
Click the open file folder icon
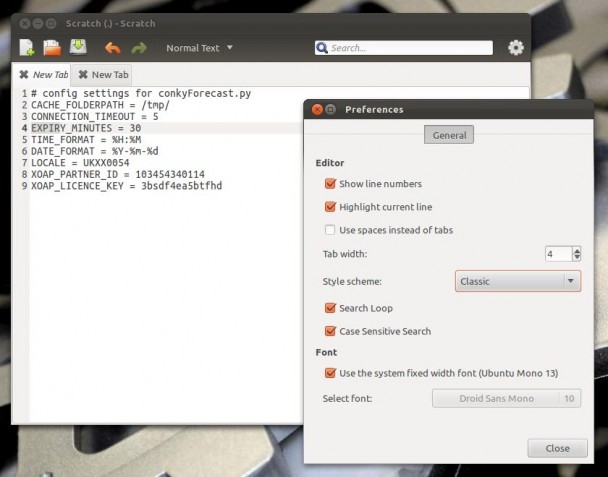point(53,47)
